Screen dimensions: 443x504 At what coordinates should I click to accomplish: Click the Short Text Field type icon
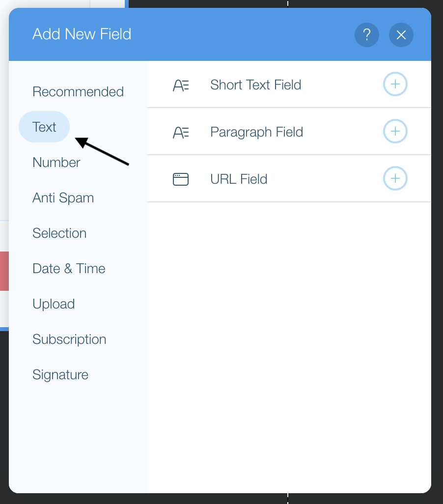pos(181,84)
